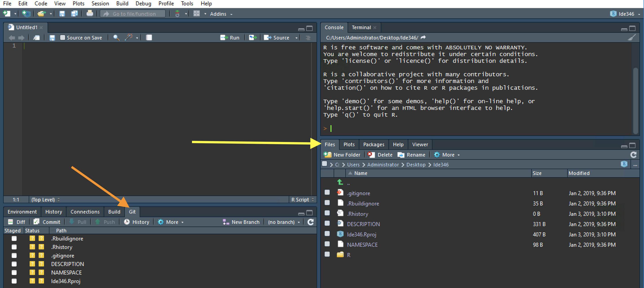The image size is (644, 288).
Task: Click the editor save document icon
Action: 52,38
